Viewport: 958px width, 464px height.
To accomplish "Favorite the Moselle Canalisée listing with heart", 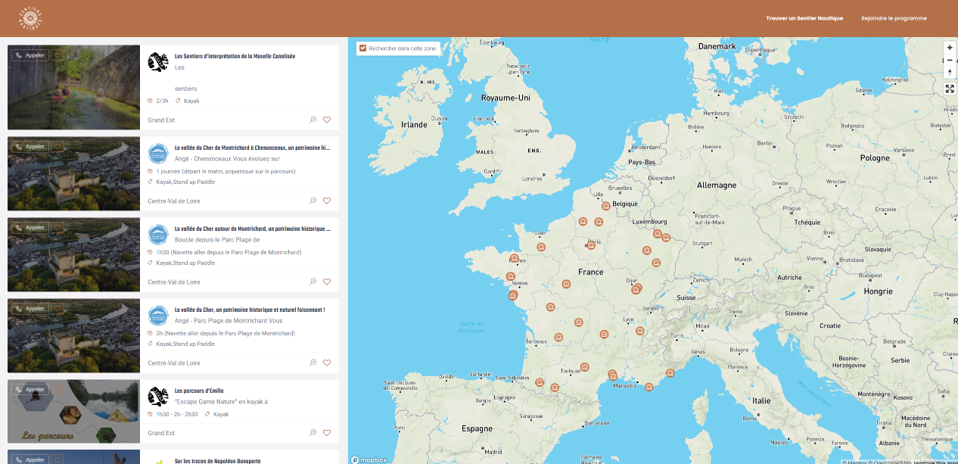I will (x=327, y=120).
